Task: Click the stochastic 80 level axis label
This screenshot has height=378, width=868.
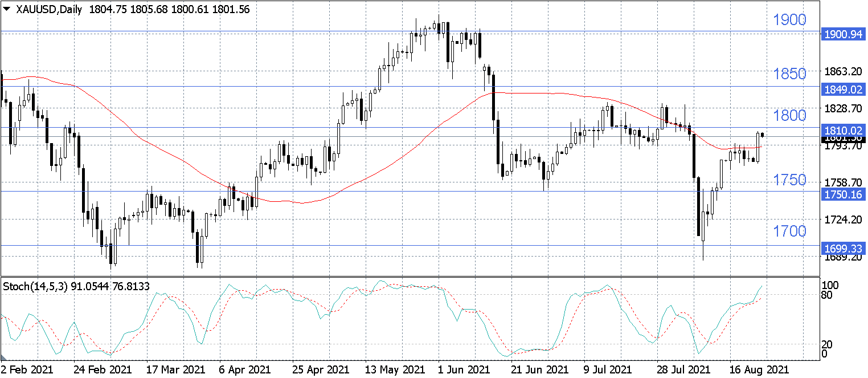Action: pyautogui.click(x=829, y=295)
